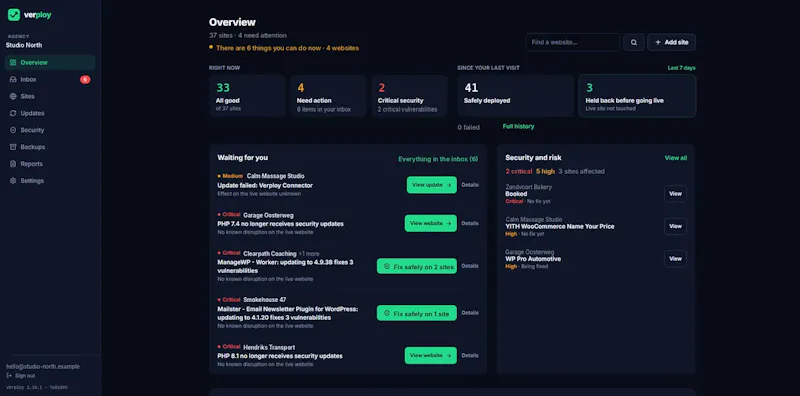
Task: Click the Updates refresh icon in sidebar
Action: (x=13, y=113)
